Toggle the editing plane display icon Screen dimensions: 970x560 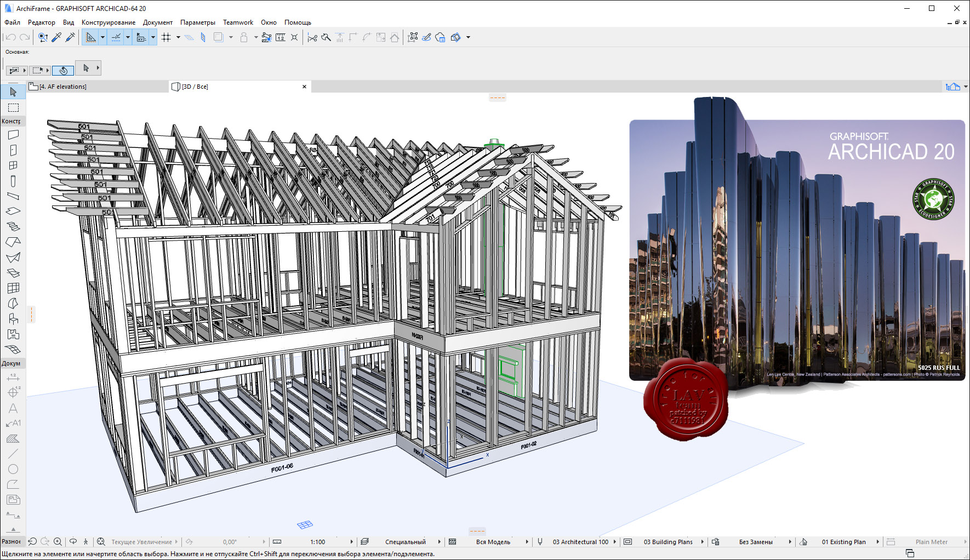[x=189, y=37]
